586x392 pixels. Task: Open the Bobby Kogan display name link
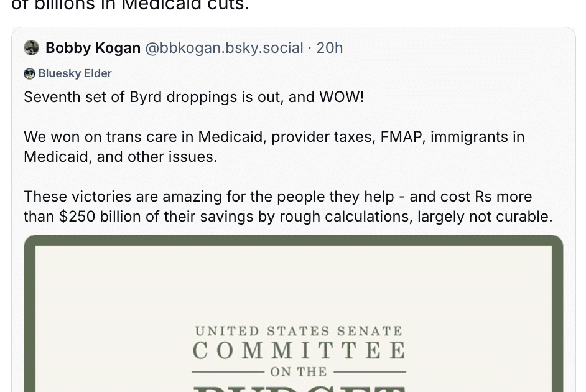click(x=93, y=48)
